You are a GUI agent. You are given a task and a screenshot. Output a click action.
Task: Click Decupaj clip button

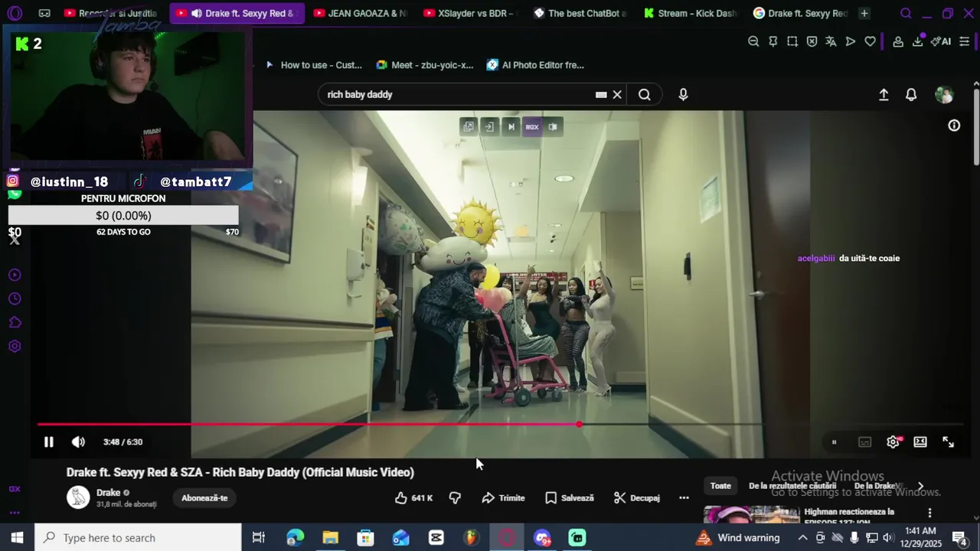[636, 497]
